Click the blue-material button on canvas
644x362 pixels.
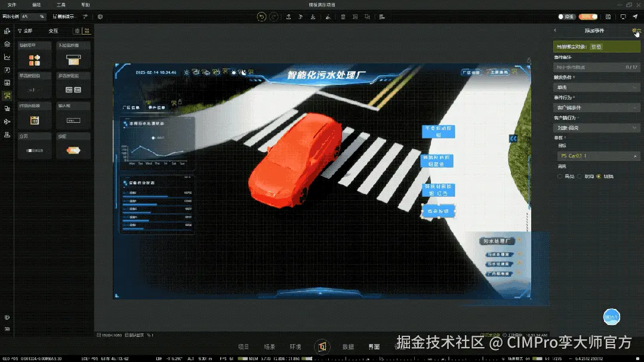pyautogui.click(x=436, y=160)
